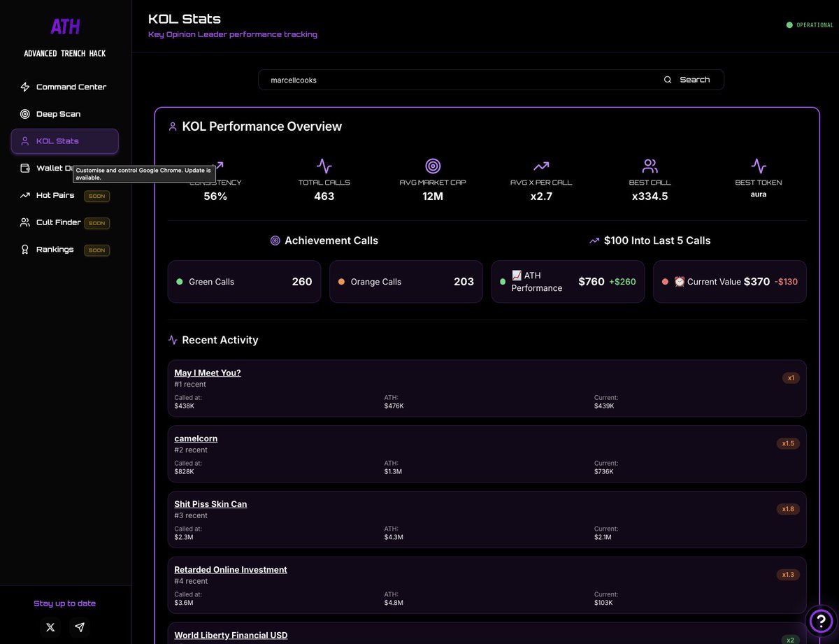
Task: Click the Avg Market Cap target icon
Action: 433,166
